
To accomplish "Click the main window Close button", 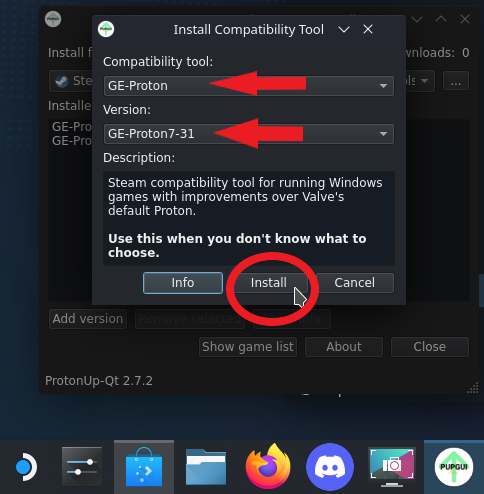I will pyautogui.click(x=430, y=347).
